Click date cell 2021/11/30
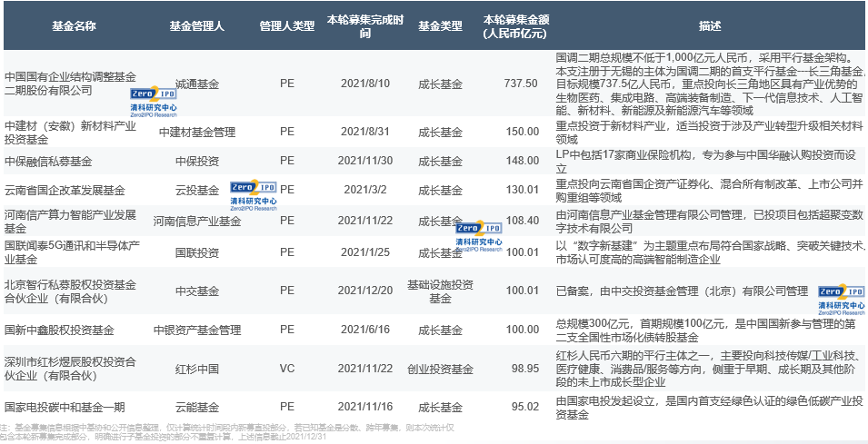The image size is (868, 444). coord(364,161)
